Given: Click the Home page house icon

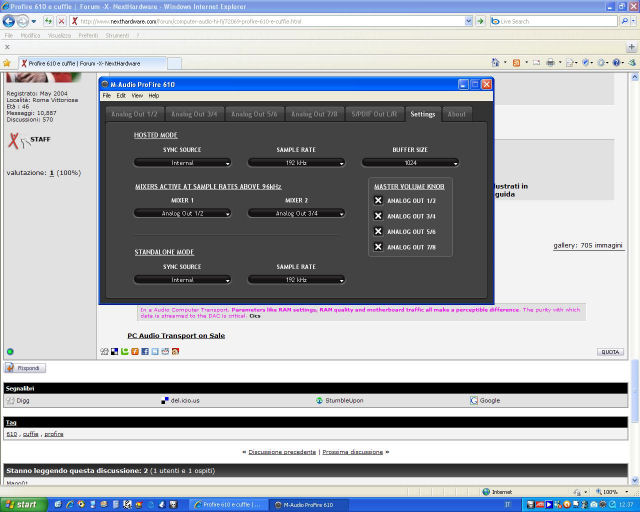Looking at the screenshot, I should point(495,62).
